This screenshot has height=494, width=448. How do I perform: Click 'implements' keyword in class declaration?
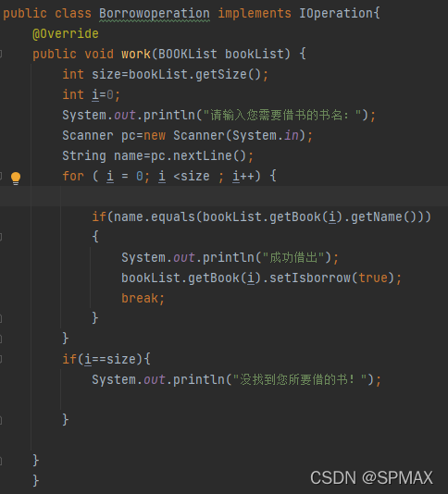coord(255,14)
